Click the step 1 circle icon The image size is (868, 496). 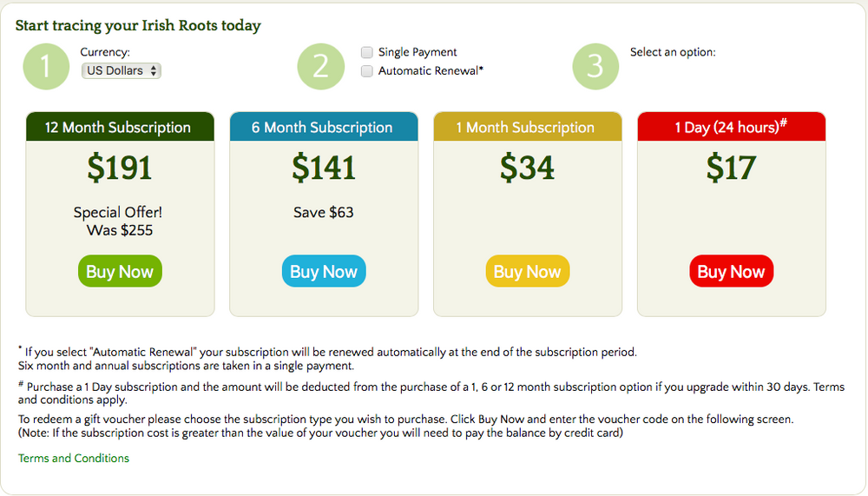pyautogui.click(x=47, y=67)
